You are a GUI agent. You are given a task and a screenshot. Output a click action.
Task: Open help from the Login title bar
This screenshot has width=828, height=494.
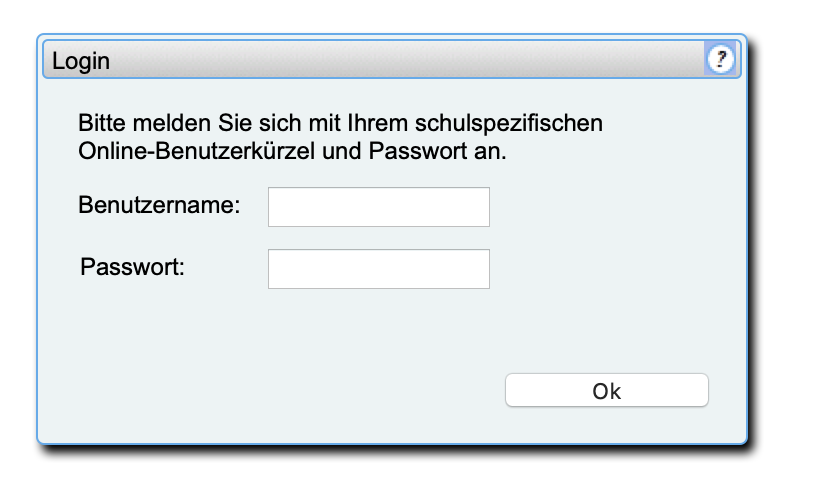[x=720, y=60]
